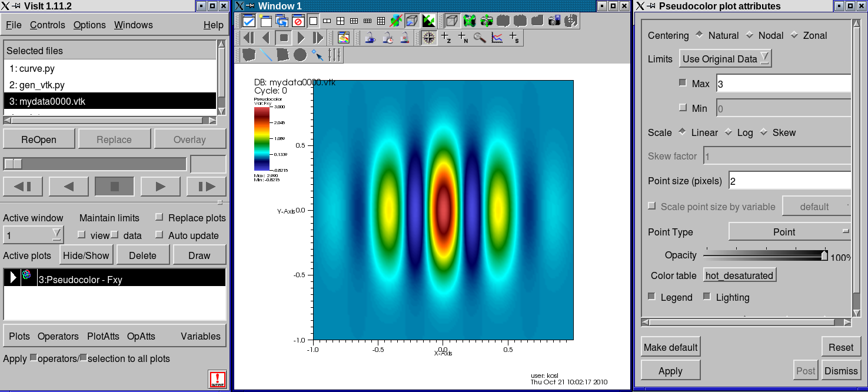This screenshot has height=392, width=868.
Task: Click the zoom magnifier tool icon
Action: (480, 38)
